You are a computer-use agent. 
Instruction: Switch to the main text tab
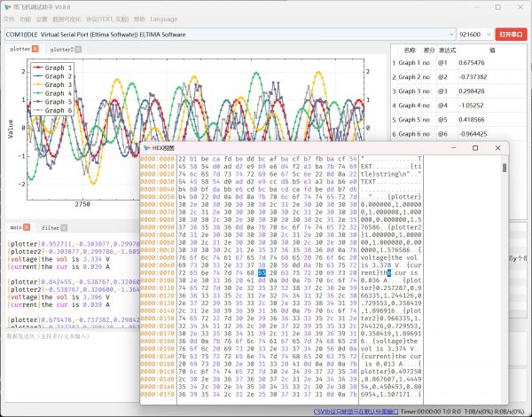click(x=16, y=227)
